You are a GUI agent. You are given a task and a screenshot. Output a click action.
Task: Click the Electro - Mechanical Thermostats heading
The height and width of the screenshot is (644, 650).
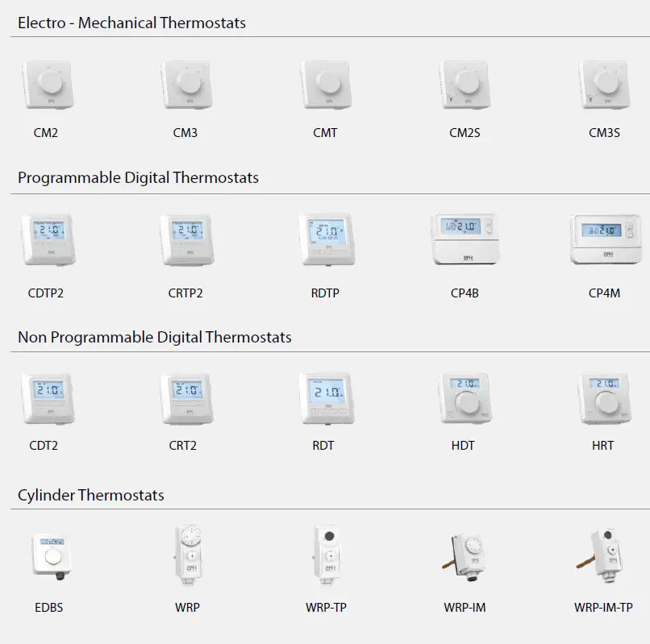point(131,23)
